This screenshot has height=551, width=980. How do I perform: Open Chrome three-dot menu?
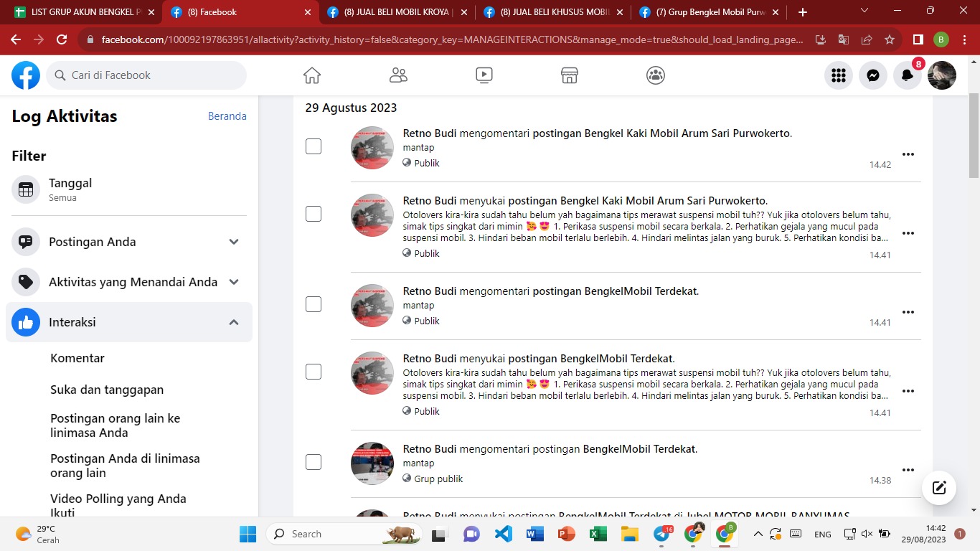coord(963,40)
